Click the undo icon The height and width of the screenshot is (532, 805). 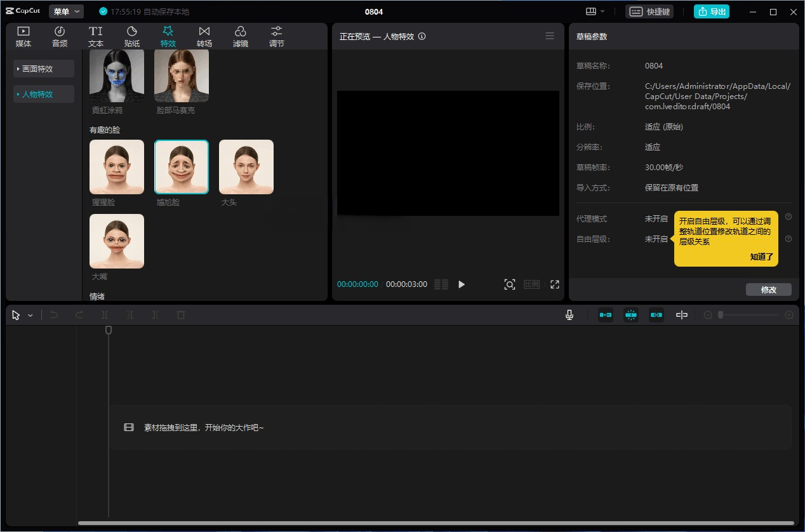point(54,315)
